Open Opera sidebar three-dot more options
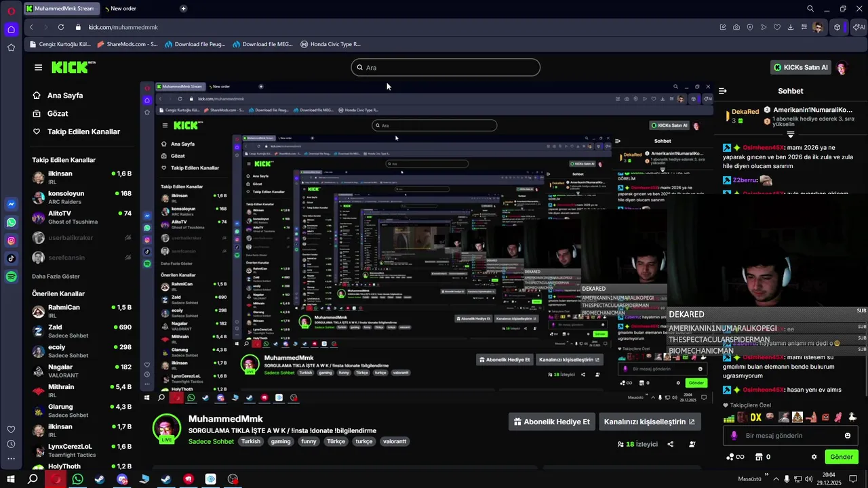Screen dimensions: 868x488 (11, 459)
